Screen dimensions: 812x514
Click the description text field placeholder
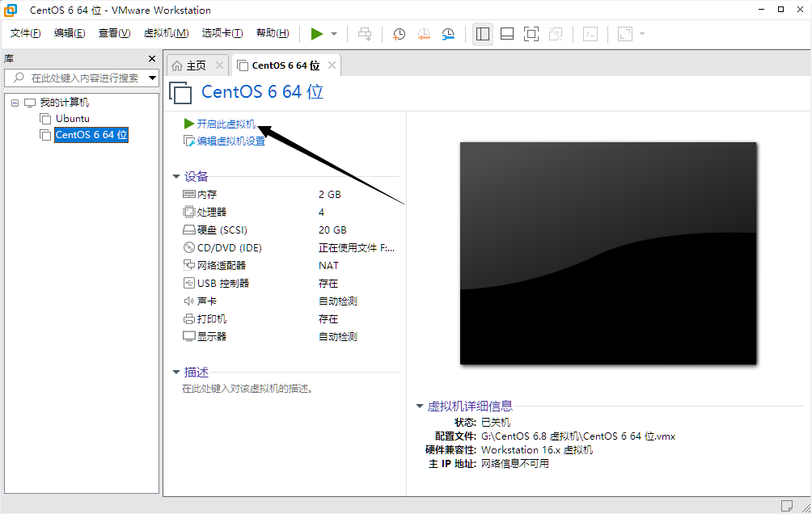pos(247,389)
